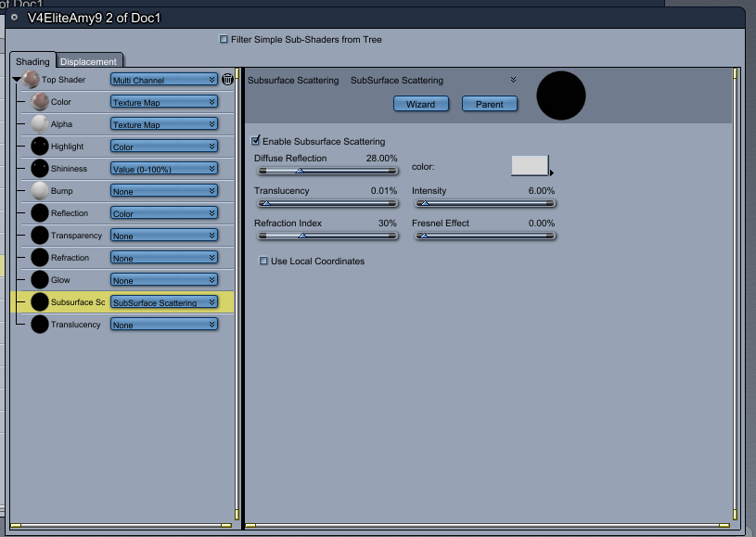Viewport: 756px width, 537px height.
Task: Click the Refraction Index slider handle
Action: click(302, 236)
